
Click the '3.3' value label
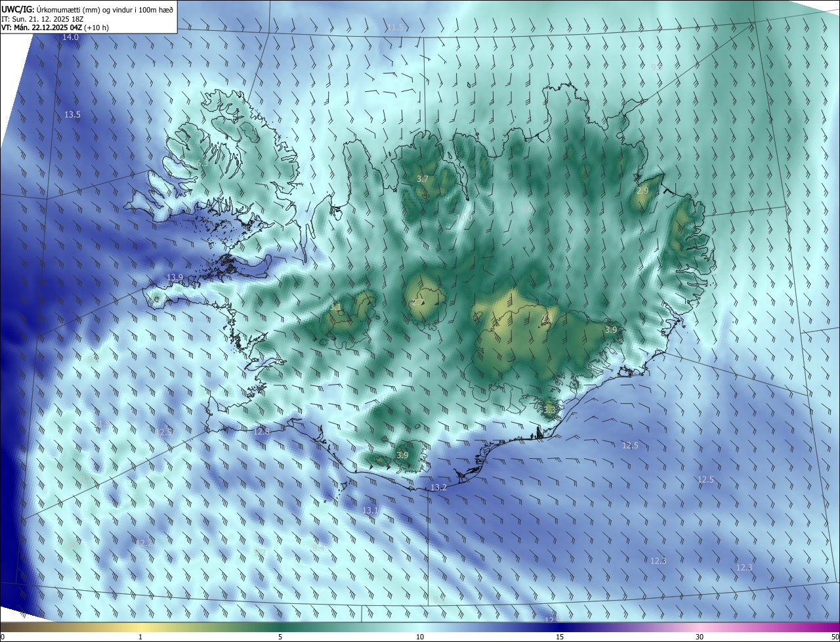[550, 409]
